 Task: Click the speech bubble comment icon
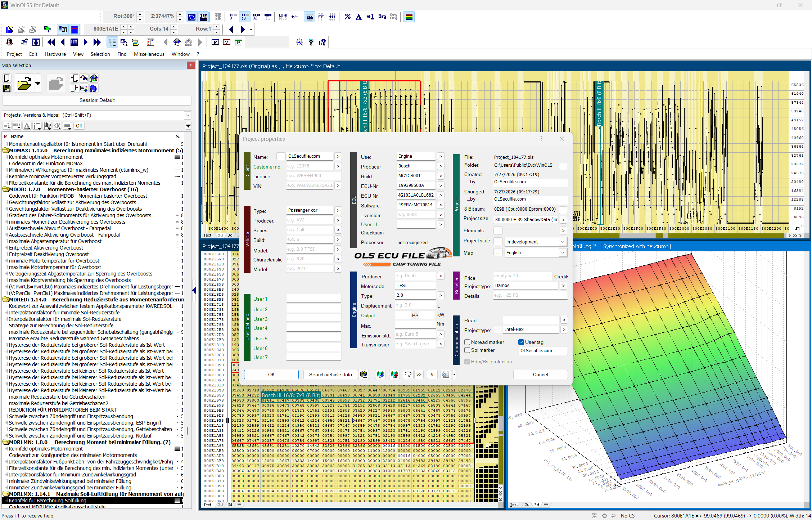[408, 375]
